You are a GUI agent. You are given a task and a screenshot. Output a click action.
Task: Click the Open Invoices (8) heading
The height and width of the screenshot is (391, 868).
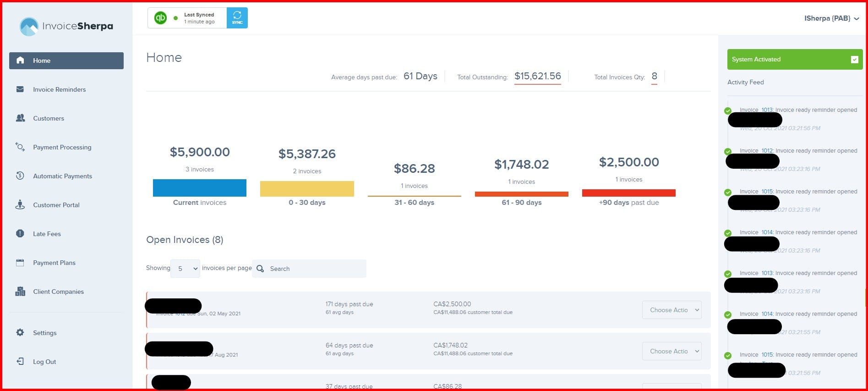[185, 240]
